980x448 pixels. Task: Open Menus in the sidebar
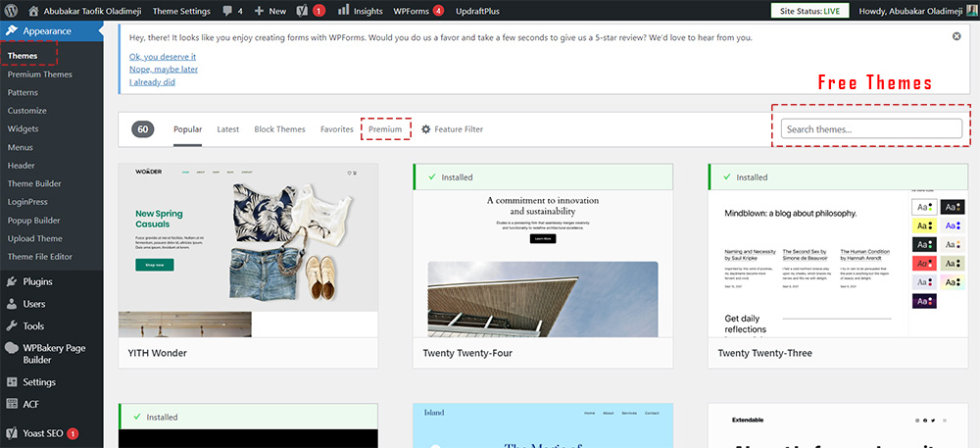coord(20,147)
